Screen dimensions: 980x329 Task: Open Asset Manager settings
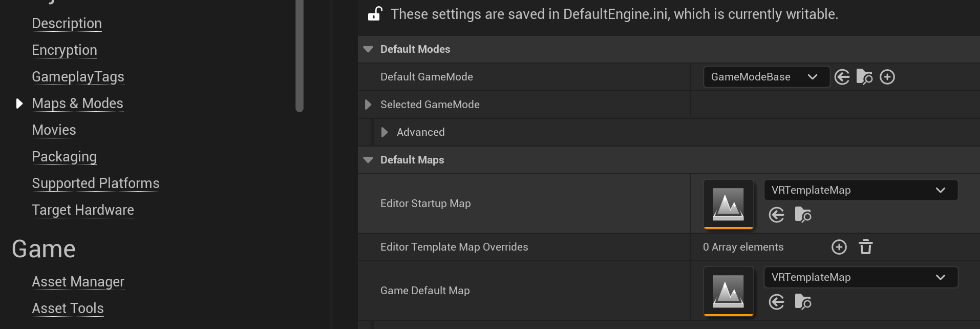(78, 282)
